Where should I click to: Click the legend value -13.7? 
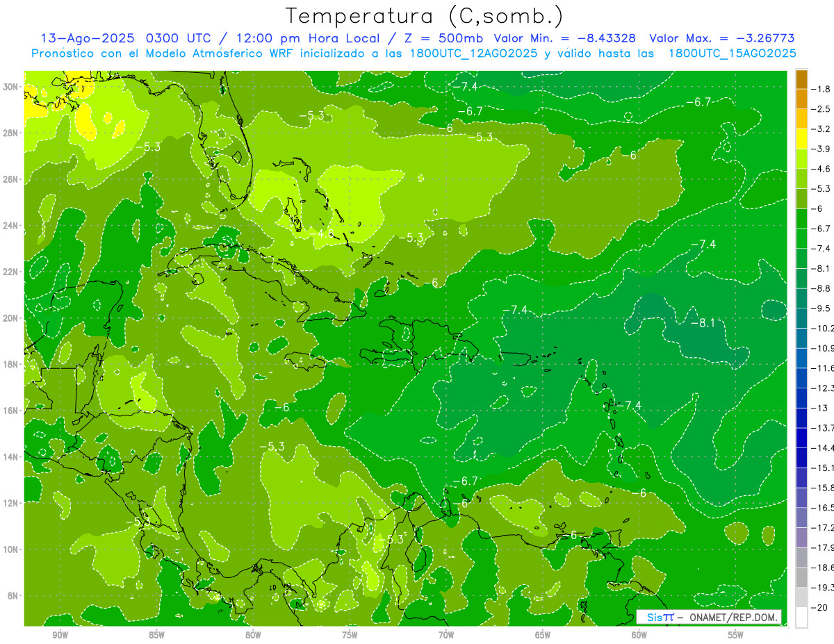(x=822, y=427)
